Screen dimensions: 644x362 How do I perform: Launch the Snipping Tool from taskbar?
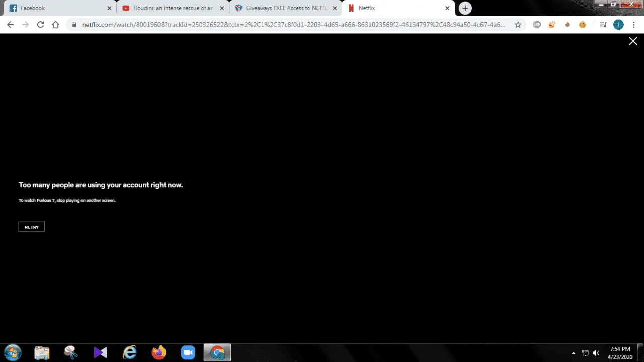(71, 353)
